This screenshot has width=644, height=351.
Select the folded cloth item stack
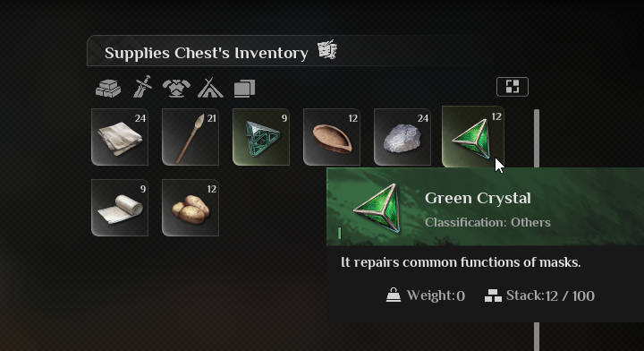click(120, 137)
